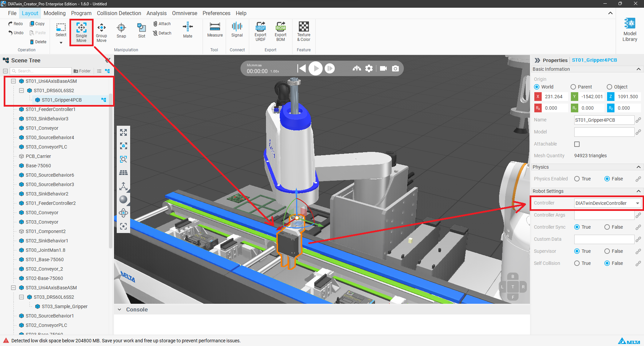Switch to the Modeling tab
644x346 pixels.
[55, 13]
